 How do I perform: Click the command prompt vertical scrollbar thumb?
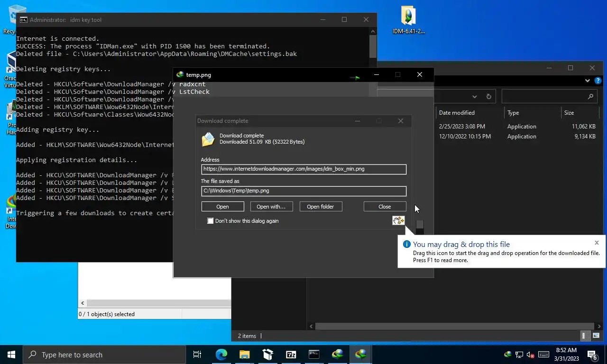373,46
